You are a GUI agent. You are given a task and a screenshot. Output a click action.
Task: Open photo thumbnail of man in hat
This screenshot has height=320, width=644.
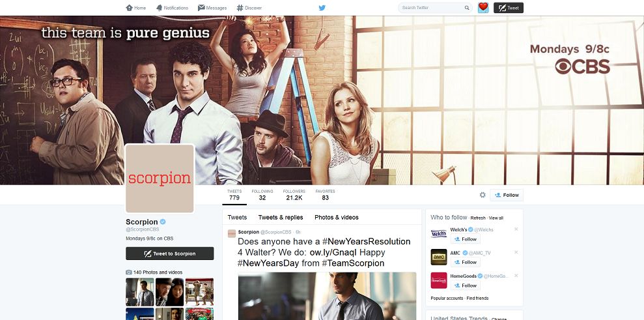(x=169, y=292)
